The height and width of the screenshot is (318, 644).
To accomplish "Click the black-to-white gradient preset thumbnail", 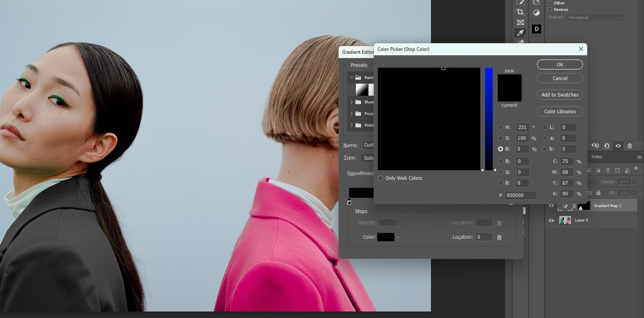I will pos(361,90).
